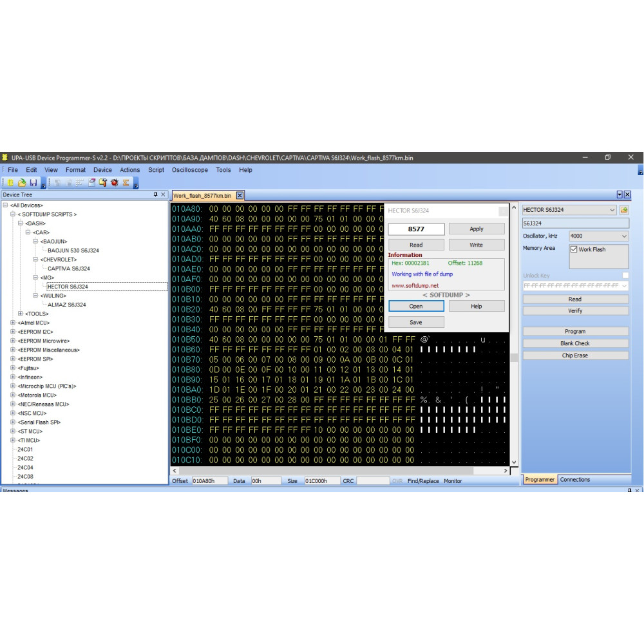The height and width of the screenshot is (644, 644).
Task: Click Write in HECTOR dialog
Action: [x=477, y=245]
